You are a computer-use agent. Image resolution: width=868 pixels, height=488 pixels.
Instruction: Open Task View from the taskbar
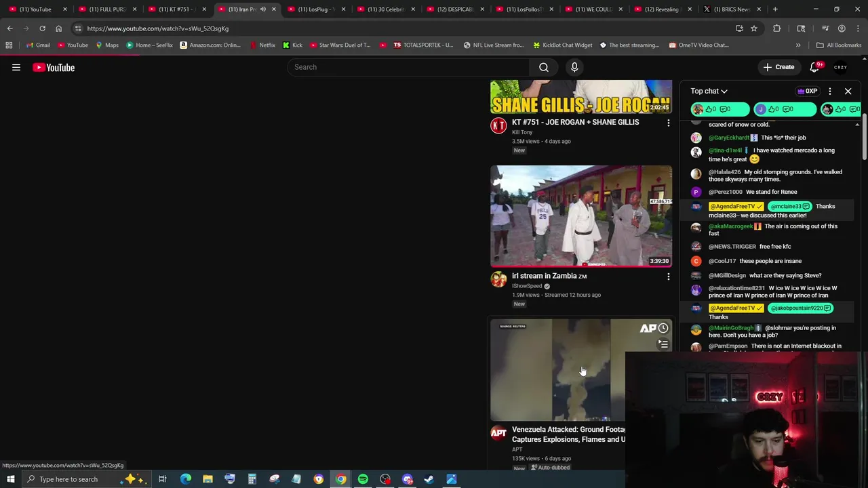[163, 479]
